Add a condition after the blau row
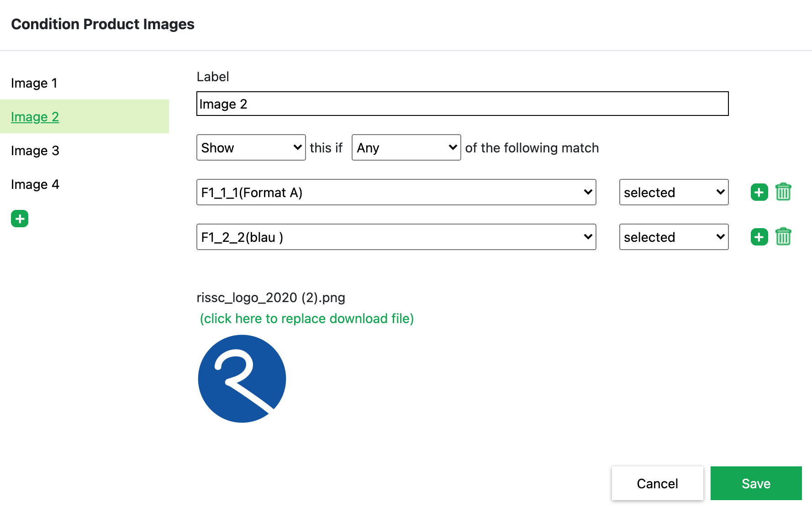The height and width of the screenshot is (512, 812). point(759,237)
